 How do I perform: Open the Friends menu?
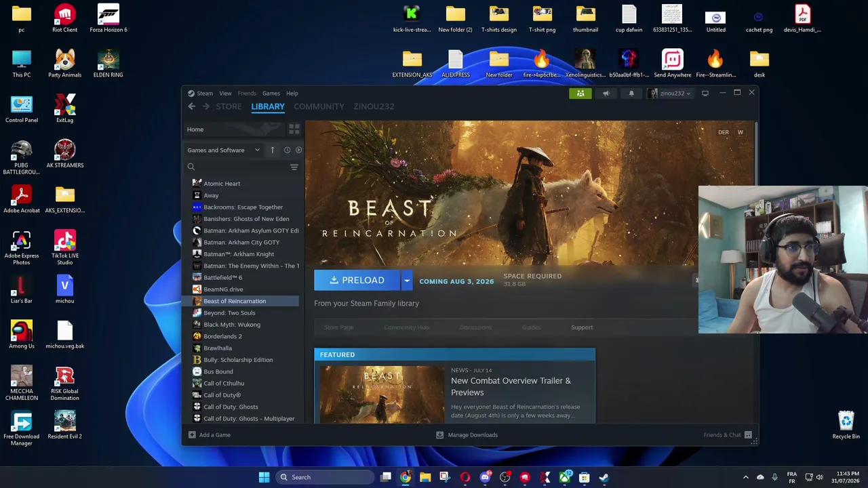(247, 94)
